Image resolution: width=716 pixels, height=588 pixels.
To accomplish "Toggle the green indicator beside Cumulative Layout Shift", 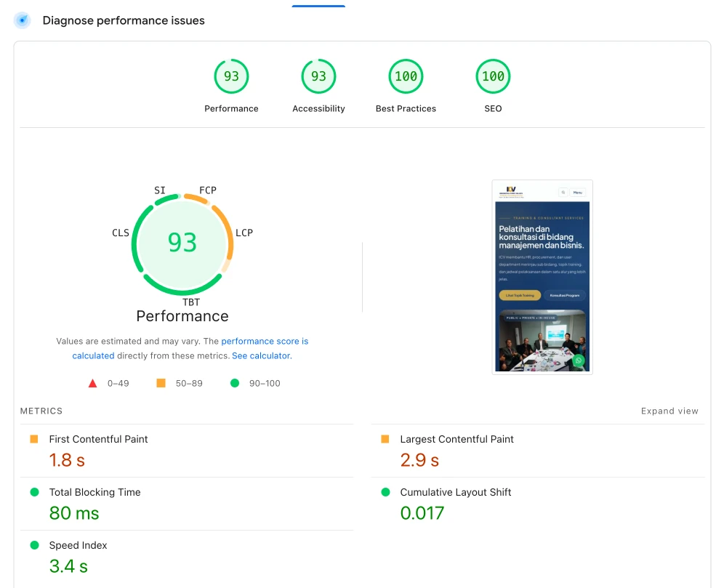I will click(x=385, y=492).
